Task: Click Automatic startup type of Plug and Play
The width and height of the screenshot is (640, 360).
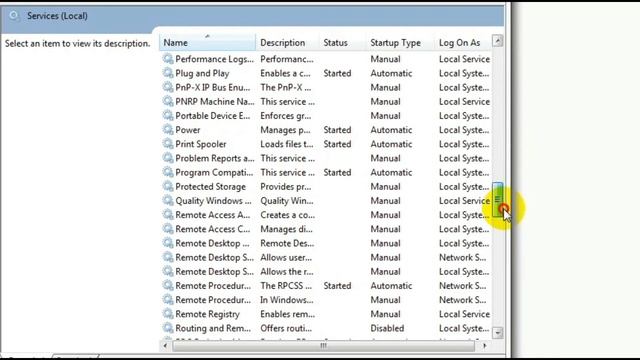Action: pyautogui.click(x=391, y=73)
